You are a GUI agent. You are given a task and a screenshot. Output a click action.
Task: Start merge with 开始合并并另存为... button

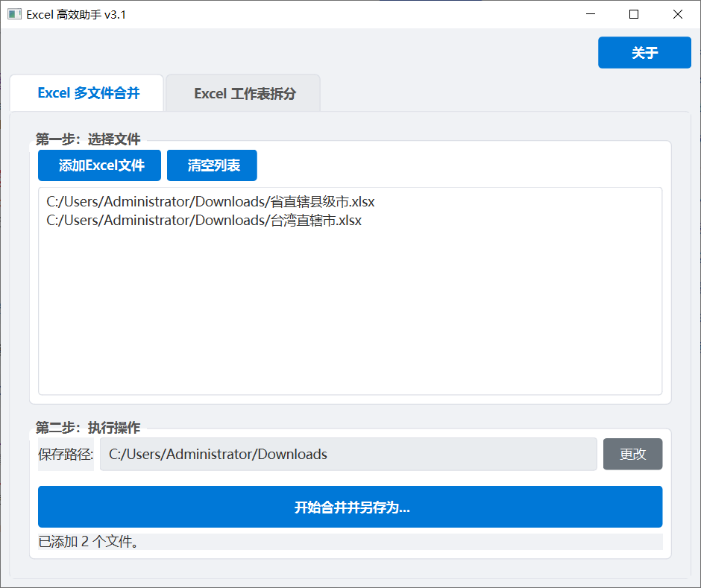pyautogui.click(x=350, y=507)
